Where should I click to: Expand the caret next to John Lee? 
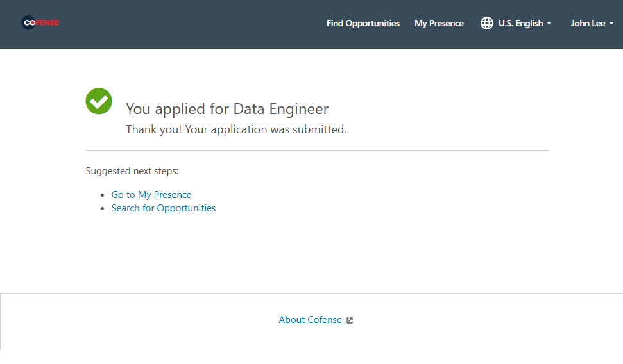coord(611,24)
